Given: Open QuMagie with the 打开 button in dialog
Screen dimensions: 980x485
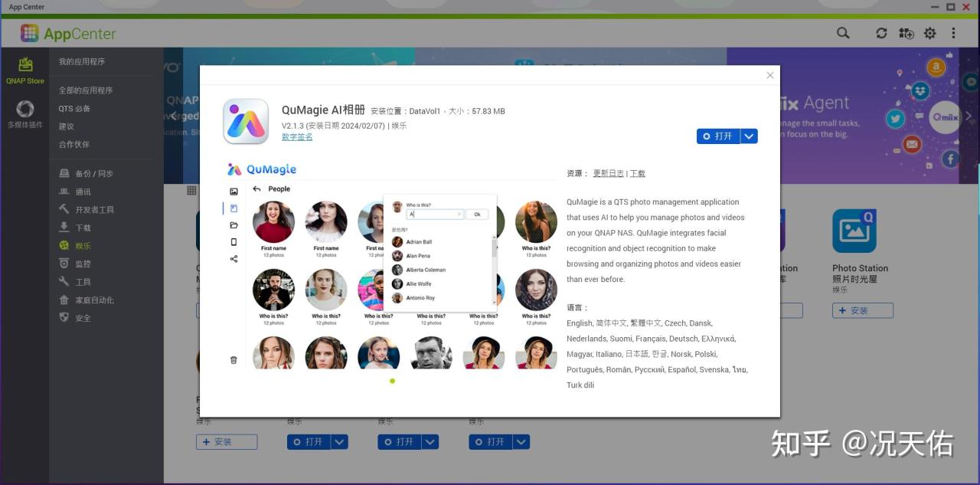Looking at the screenshot, I should pyautogui.click(x=718, y=136).
